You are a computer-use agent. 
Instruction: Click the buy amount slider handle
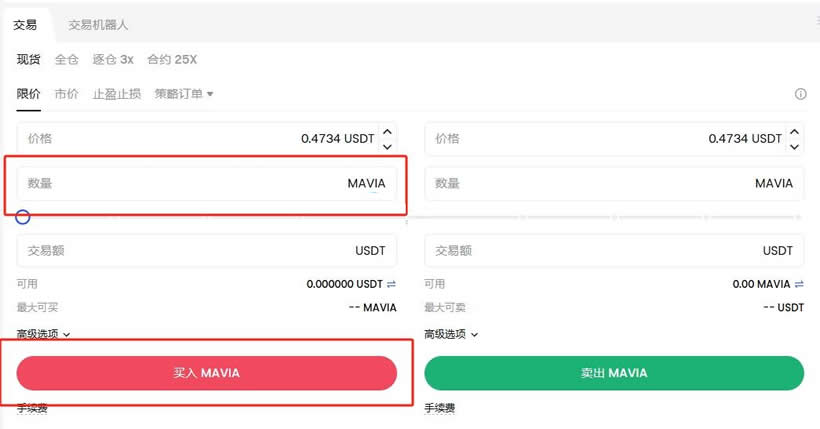tap(23, 216)
